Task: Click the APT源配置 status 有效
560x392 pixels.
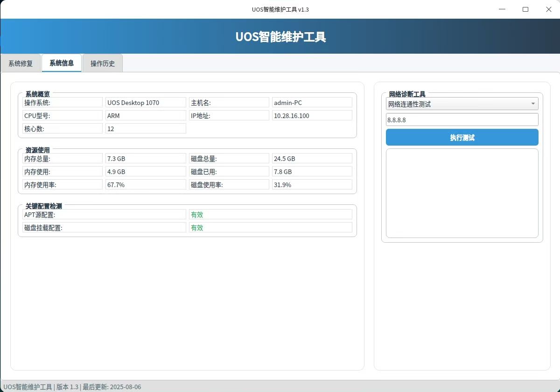Action: click(271, 215)
